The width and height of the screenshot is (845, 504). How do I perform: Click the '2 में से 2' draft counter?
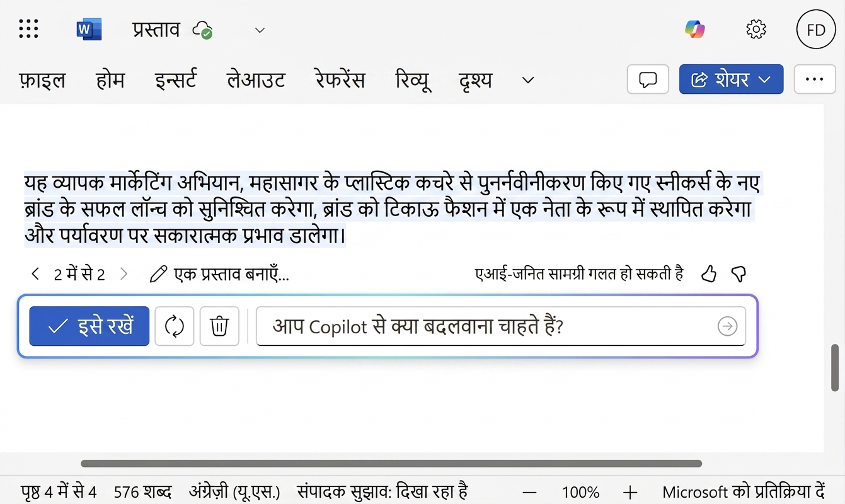click(x=79, y=274)
